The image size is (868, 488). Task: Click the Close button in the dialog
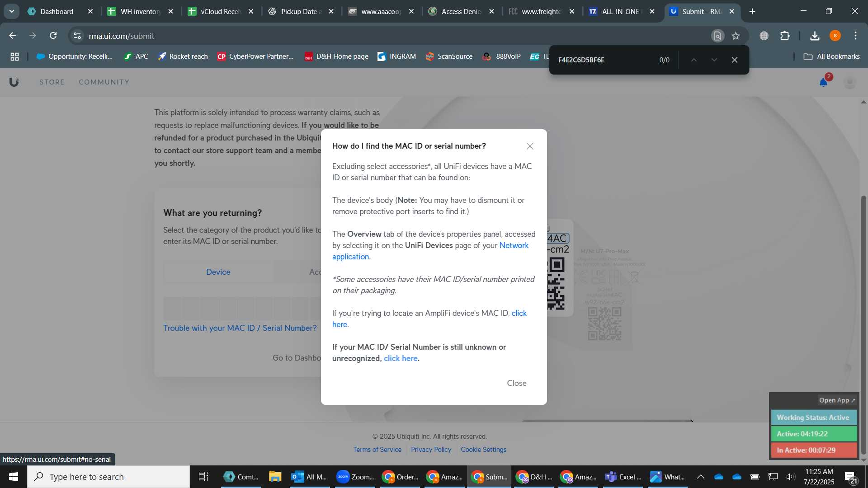click(x=516, y=383)
